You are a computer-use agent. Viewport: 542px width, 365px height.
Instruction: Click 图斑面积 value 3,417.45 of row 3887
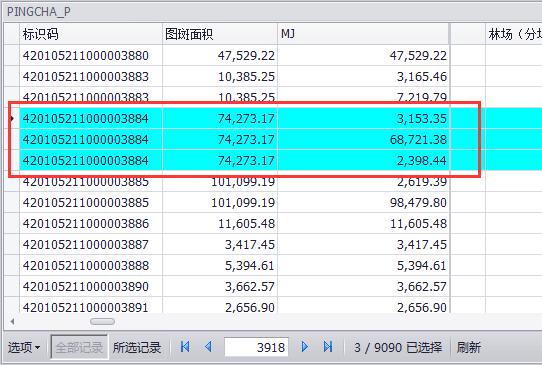click(x=220, y=245)
